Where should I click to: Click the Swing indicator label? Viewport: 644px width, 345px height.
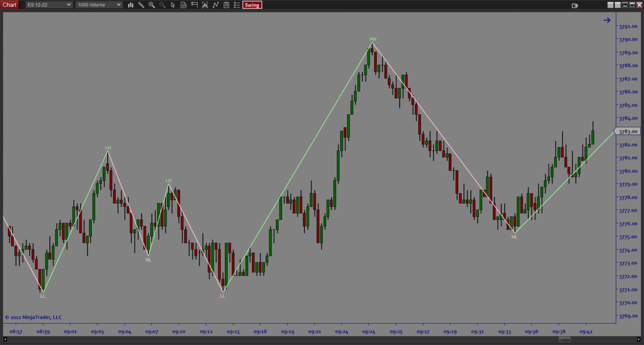pos(252,5)
